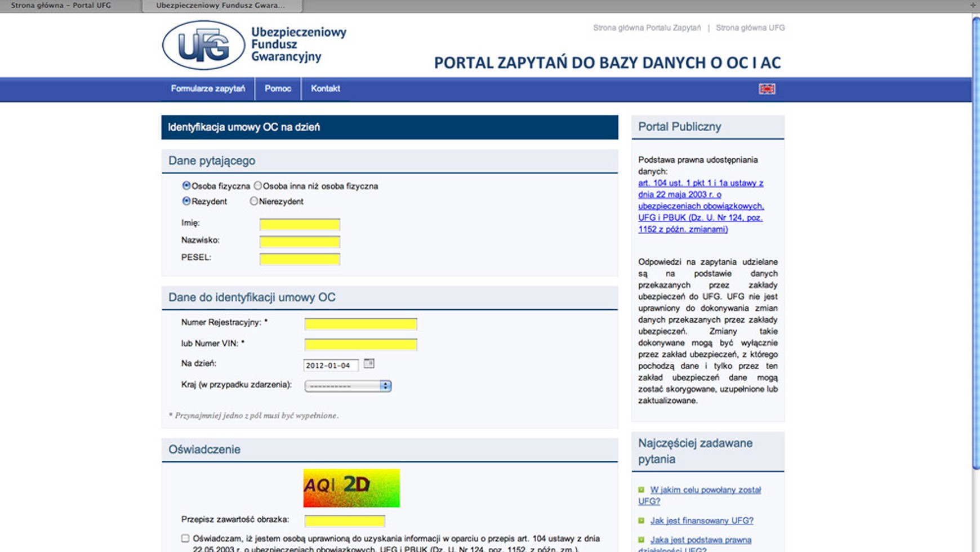
Task: Select the Osoba fizyczna radio button
Action: (186, 185)
